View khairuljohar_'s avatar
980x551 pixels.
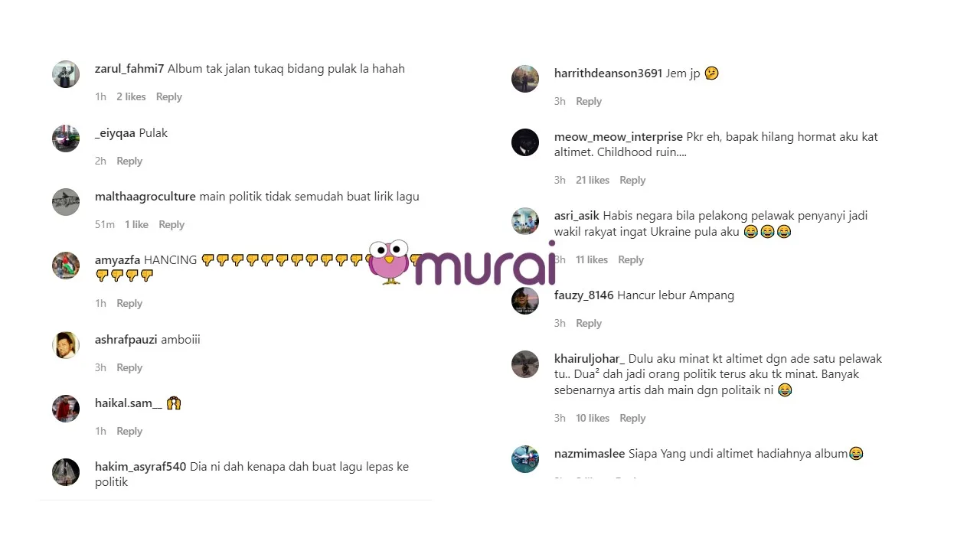click(525, 364)
